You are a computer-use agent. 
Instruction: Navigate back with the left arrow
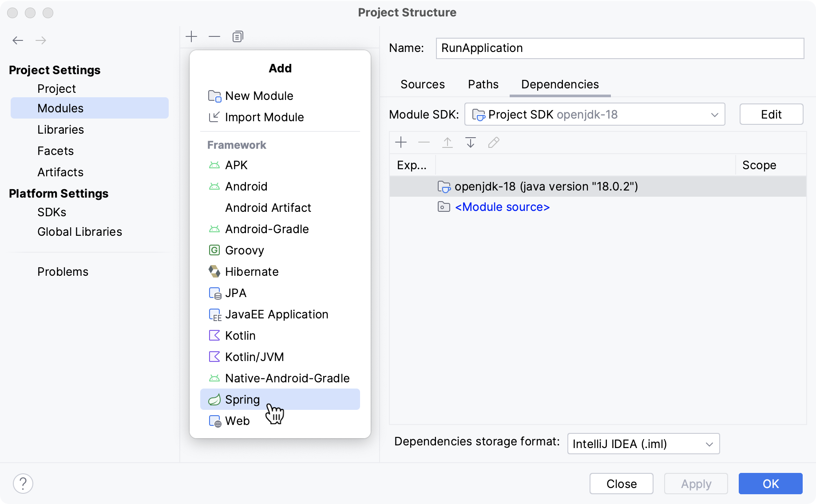click(x=18, y=40)
